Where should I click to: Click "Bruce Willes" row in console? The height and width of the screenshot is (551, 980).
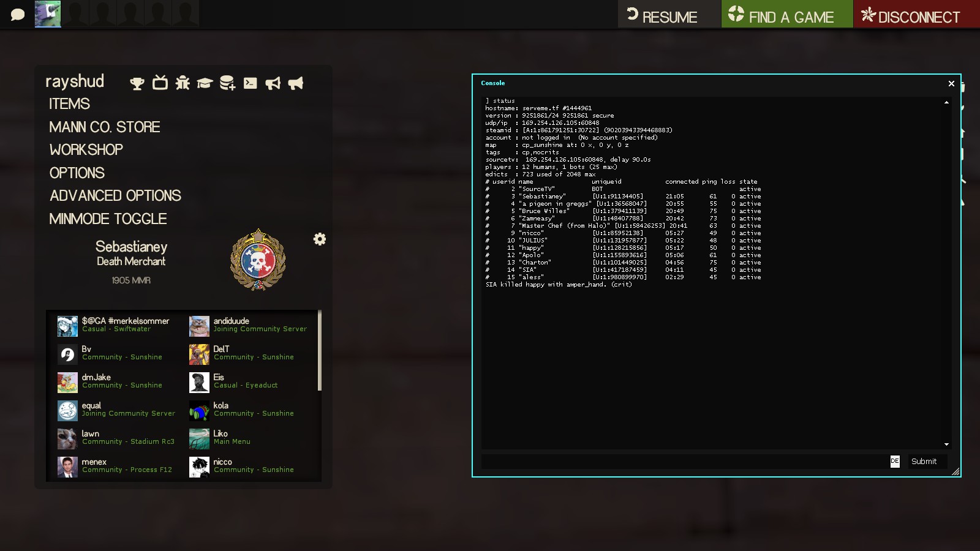point(623,211)
